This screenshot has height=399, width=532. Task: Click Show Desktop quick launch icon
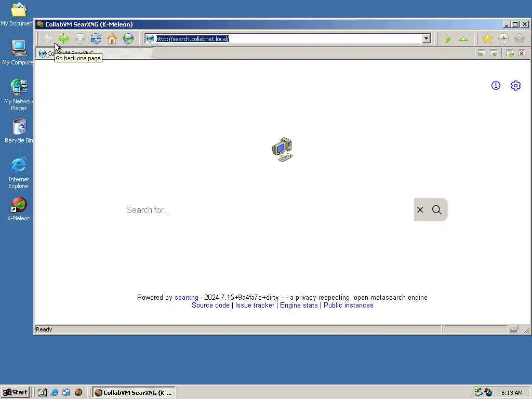[42, 393]
